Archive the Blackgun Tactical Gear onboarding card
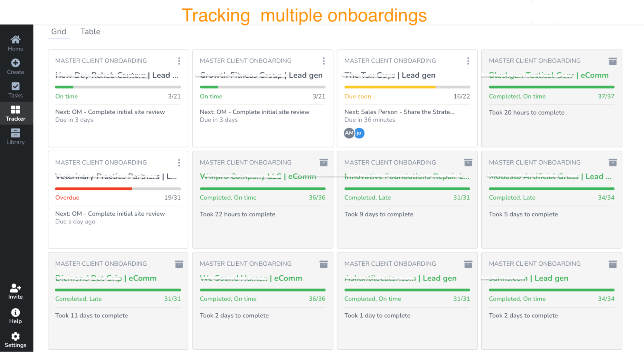The height and width of the screenshot is (352, 644). click(x=613, y=61)
